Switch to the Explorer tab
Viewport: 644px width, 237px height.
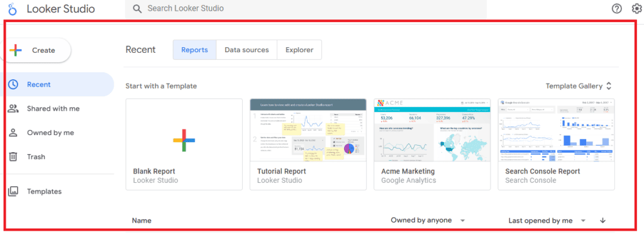pyautogui.click(x=299, y=50)
